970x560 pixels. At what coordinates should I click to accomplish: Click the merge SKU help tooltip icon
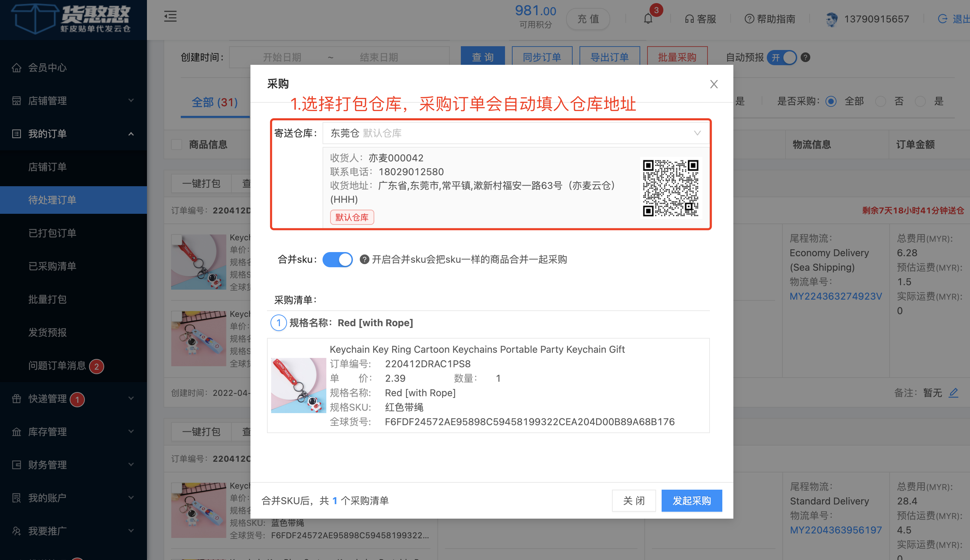[x=364, y=260]
